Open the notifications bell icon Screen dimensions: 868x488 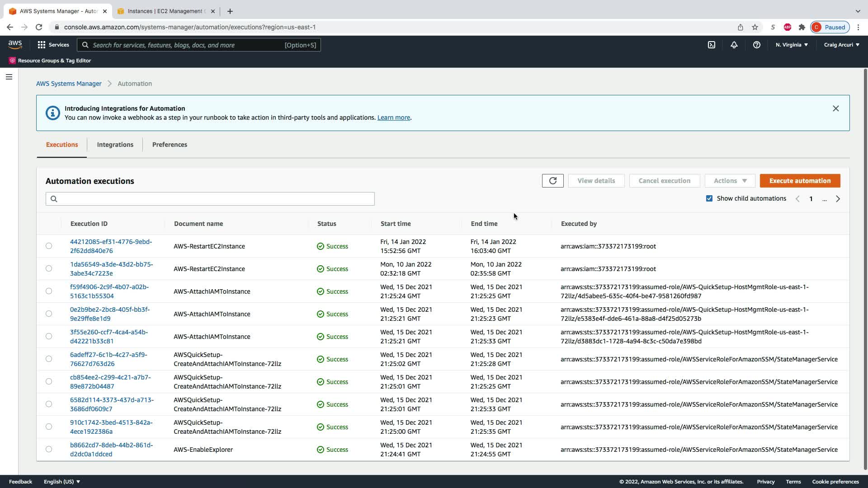click(x=734, y=45)
